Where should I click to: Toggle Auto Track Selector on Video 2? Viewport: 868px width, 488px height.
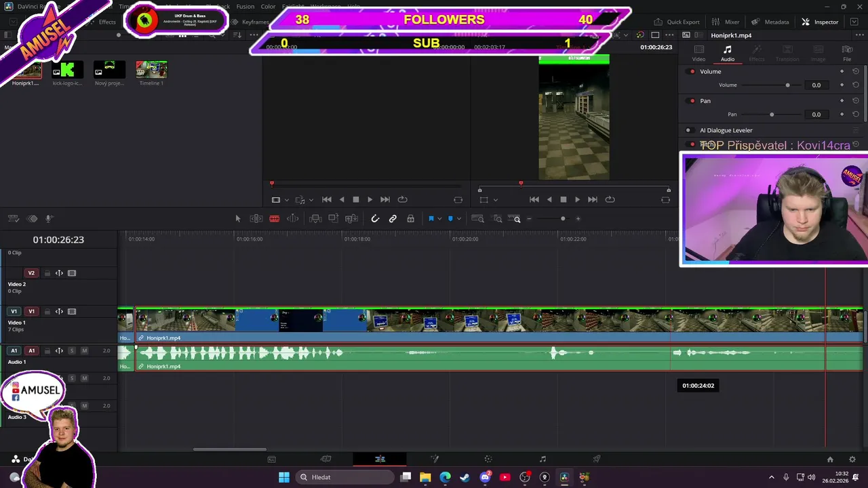(59, 273)
